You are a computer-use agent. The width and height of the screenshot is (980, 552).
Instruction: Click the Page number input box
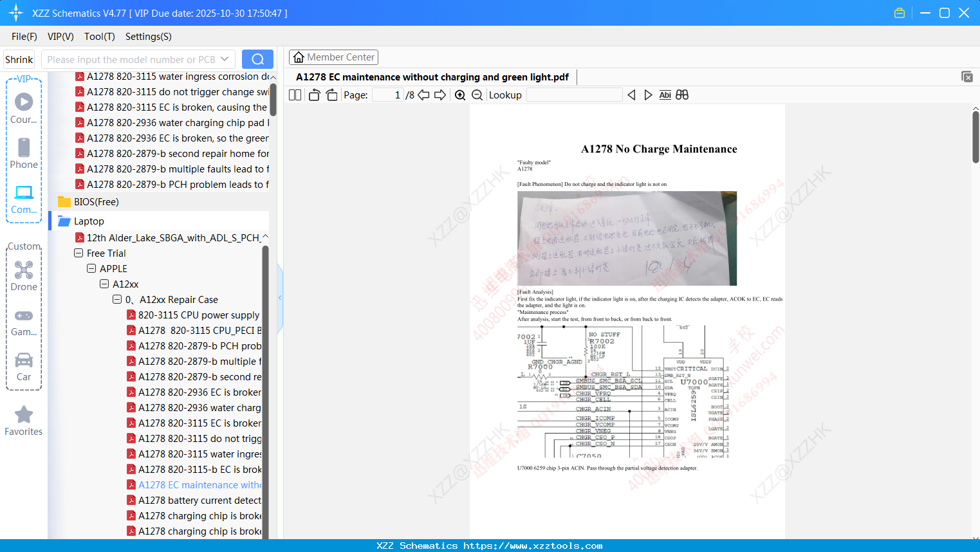pos(387,95)
